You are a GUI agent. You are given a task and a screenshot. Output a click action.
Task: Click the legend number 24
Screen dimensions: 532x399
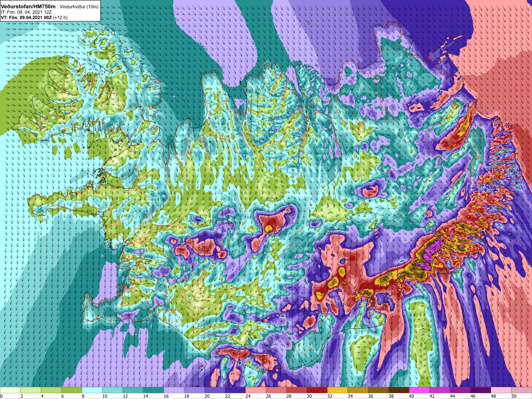pos(248,396)
